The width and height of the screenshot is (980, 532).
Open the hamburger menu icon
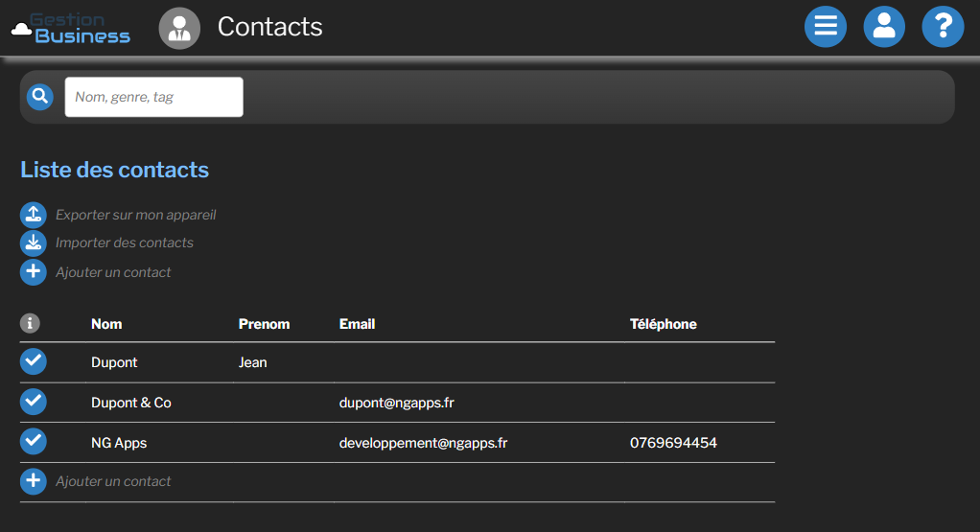pyautogui.click(x=826, y=27)
